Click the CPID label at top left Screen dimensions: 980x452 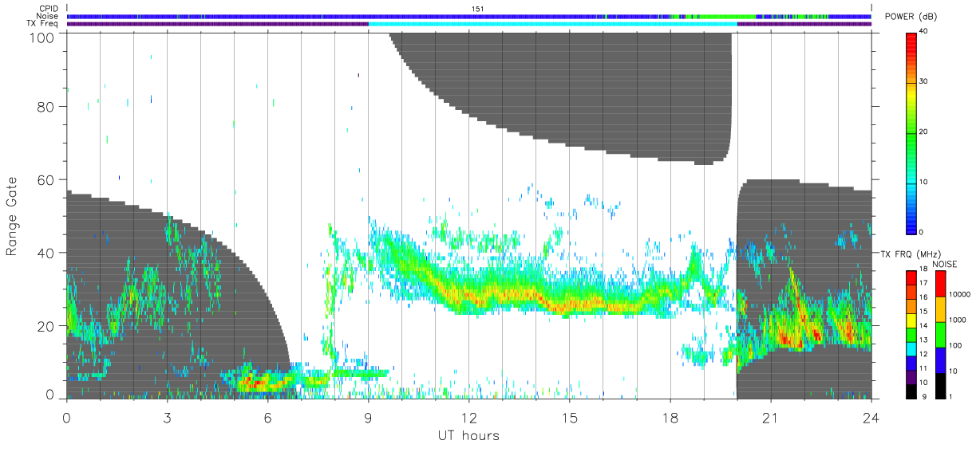point(49,9)
